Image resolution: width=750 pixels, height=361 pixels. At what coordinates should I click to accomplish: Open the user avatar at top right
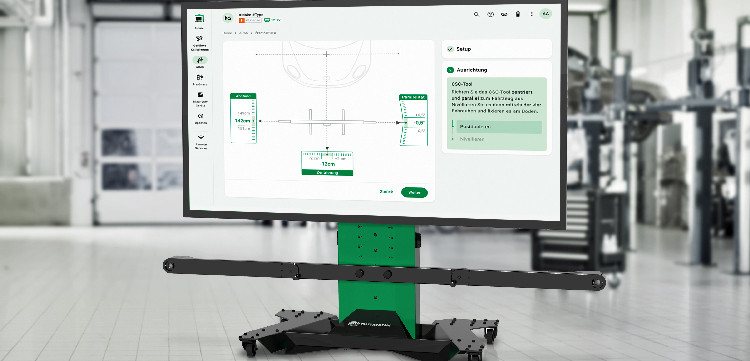tap(546, 14)
